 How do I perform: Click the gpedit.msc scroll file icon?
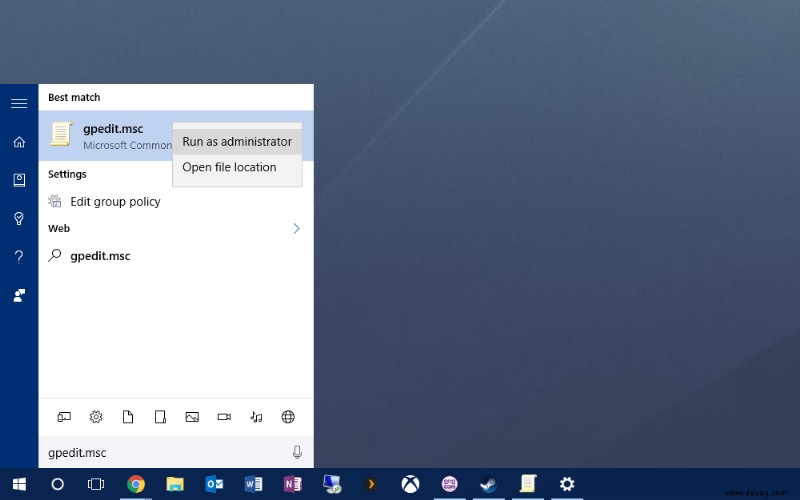point(61,134)
